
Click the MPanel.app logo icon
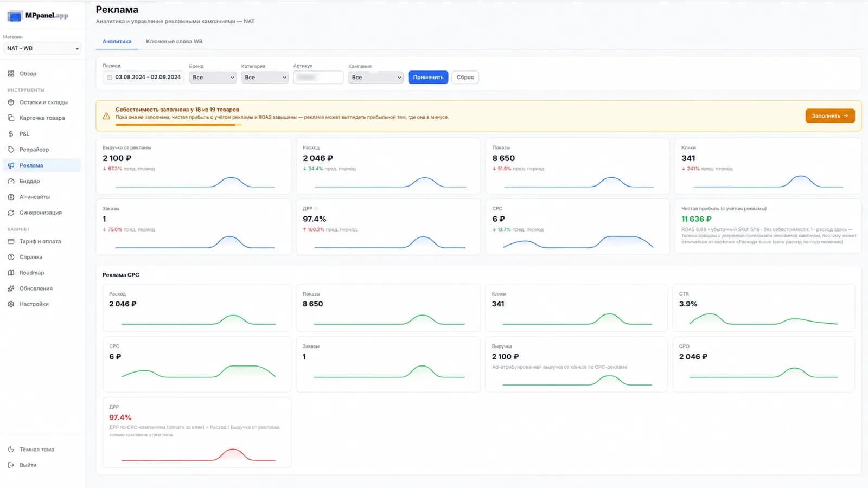[15, 16]
